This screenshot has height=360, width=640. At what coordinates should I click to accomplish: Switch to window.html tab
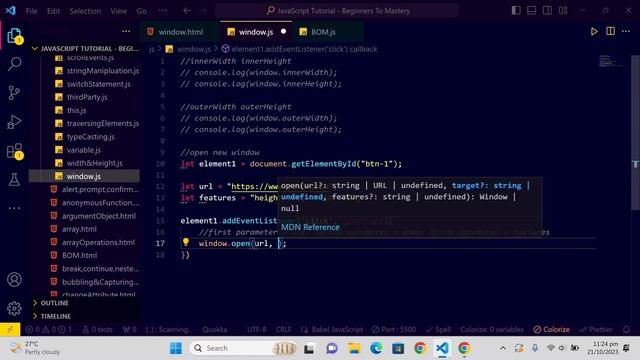pos(180,32)
